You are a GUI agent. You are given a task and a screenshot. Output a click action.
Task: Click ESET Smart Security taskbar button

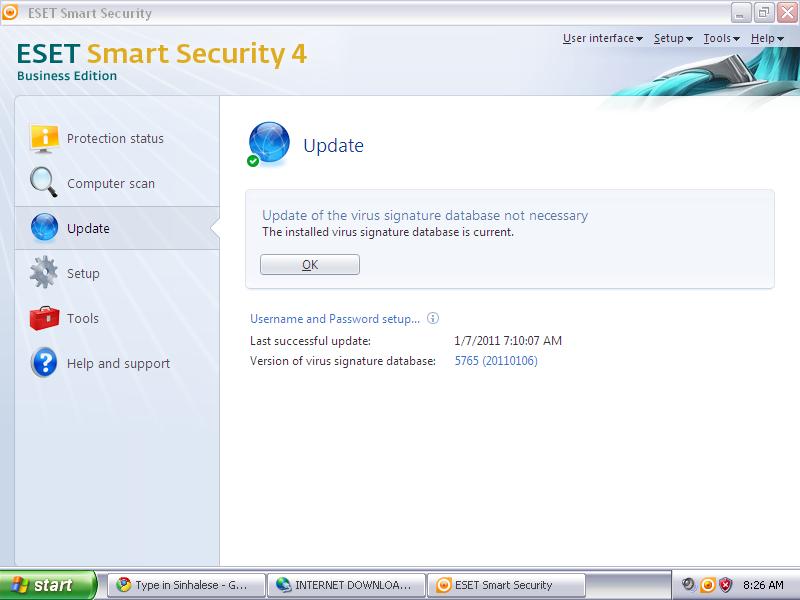pyautogui.click(x=506, y=585)
